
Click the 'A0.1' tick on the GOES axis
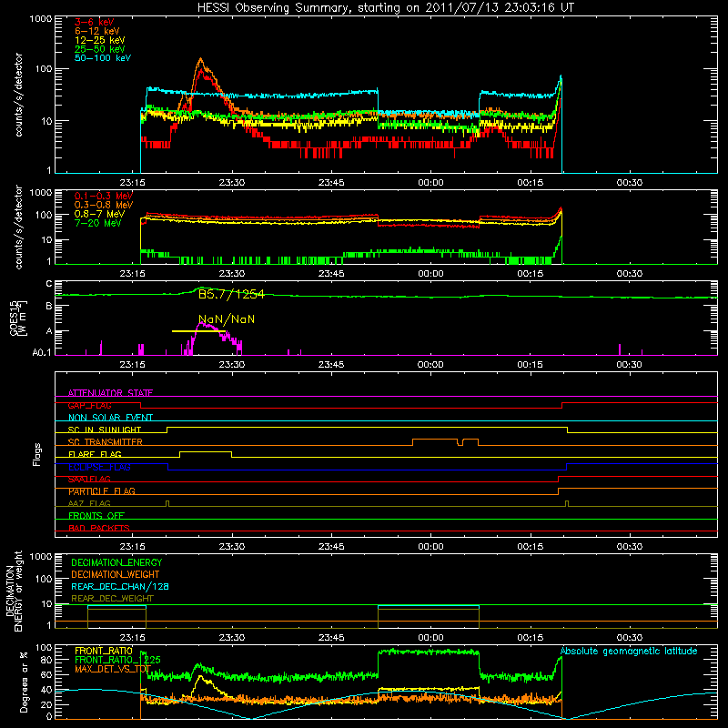[41, 353]
